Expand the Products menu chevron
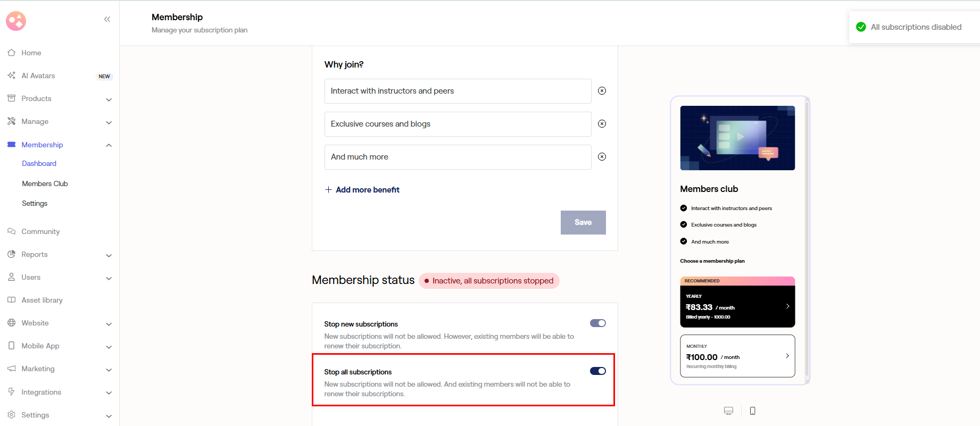This screenshot has height=426, width=980. click(109, 99)
